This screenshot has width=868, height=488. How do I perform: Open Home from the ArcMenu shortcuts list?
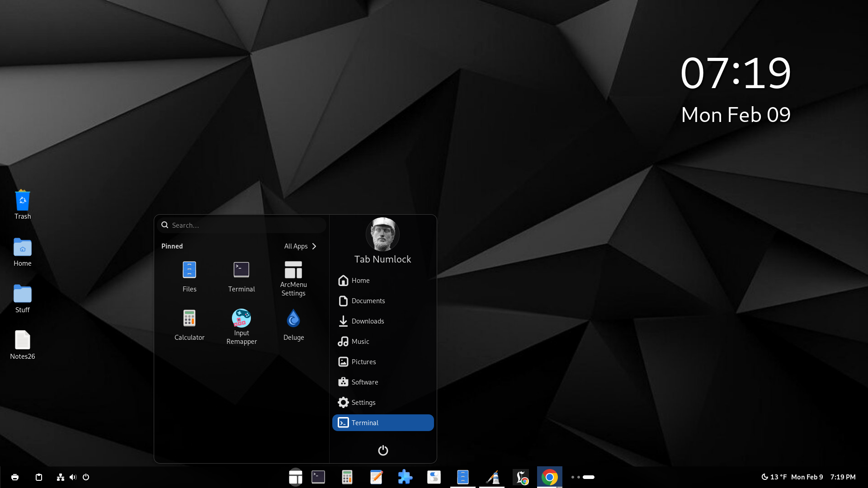(383, 281)
